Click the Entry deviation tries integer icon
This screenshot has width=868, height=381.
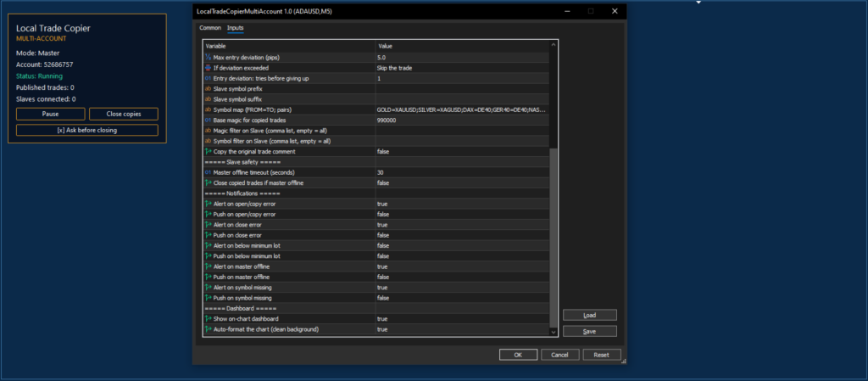tap(209, 78)
